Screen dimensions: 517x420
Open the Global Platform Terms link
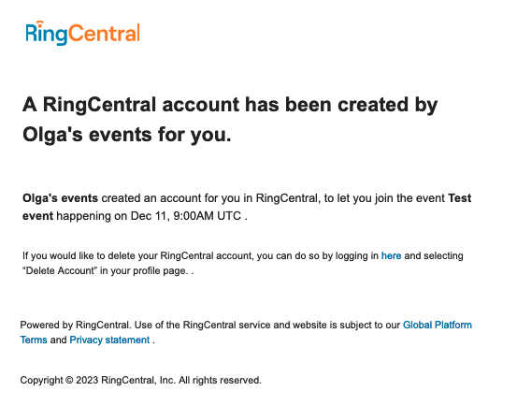[x=246, y=332]
